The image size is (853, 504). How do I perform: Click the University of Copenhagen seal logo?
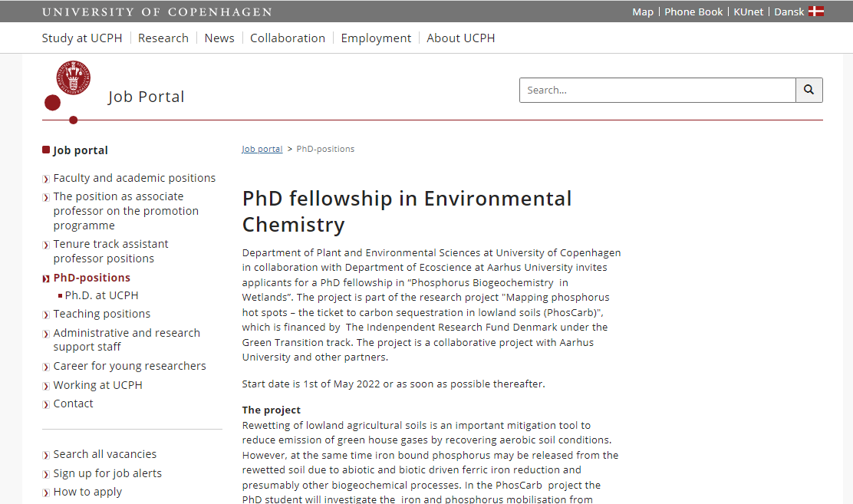pos(73,77)
